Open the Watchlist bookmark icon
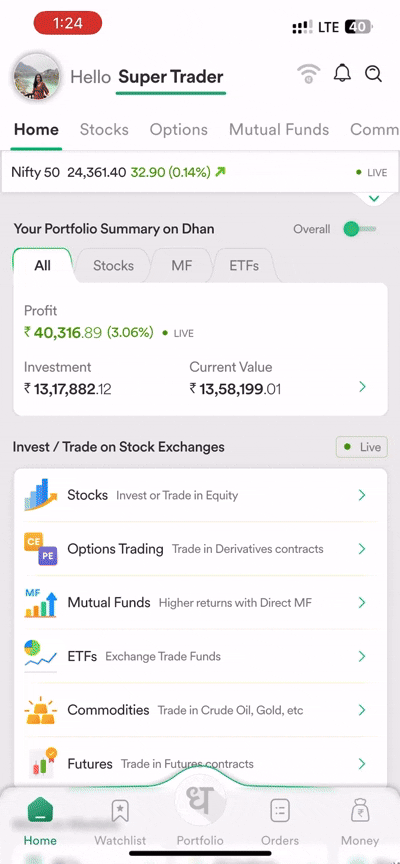Image resolution: width=400 pixels, height=864 pixels. point(120,811)
